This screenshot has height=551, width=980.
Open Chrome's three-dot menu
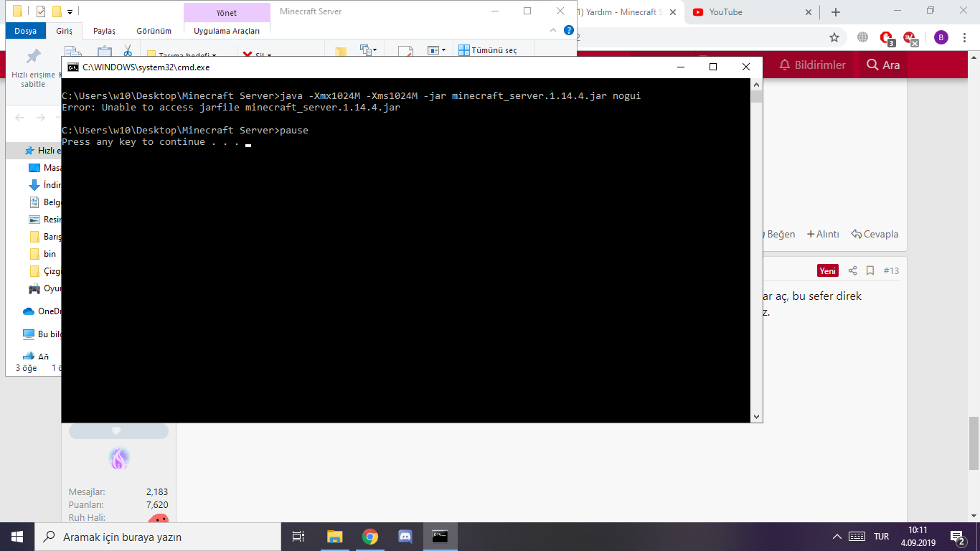[x=963, y=37]
